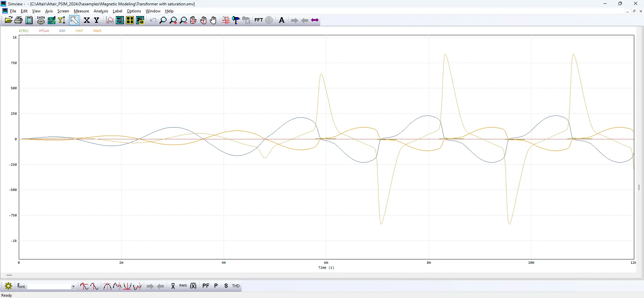
Task: Select the Vflux curve legend label
Action: coord(44,31)
